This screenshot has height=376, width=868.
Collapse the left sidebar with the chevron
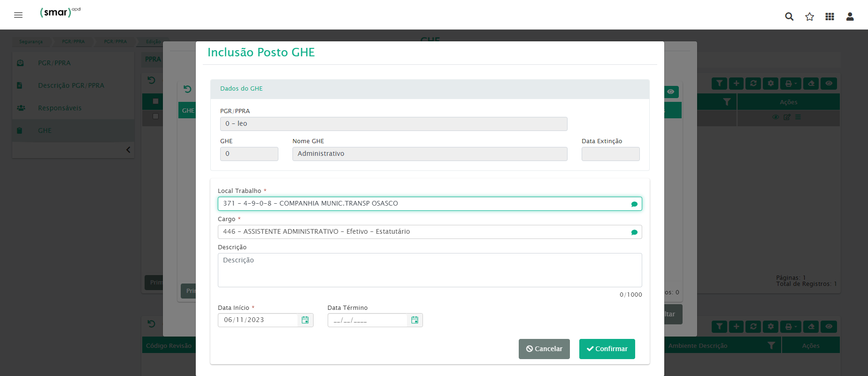point(128,150)
